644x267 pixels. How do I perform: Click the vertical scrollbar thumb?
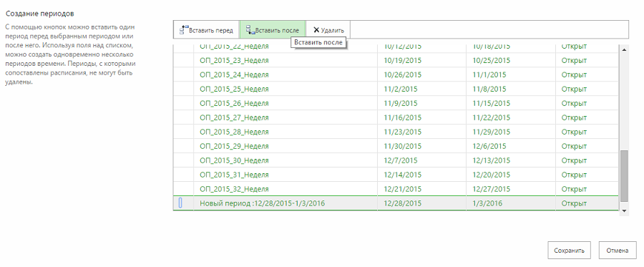(624, 176)
